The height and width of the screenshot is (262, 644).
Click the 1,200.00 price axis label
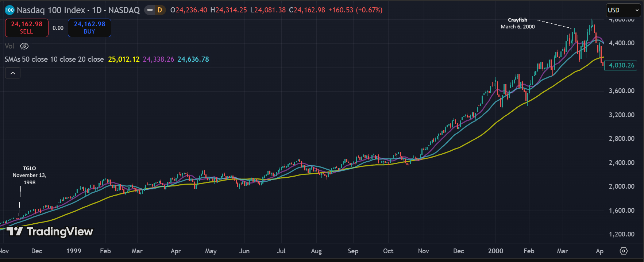[621, 234]
